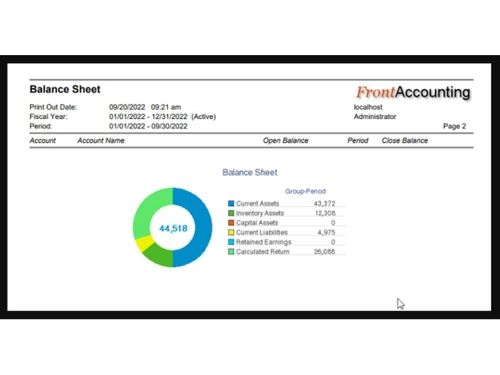Click the value 12,308
The width and height of the screenshot is (500, 375).
tap(325, 213)
